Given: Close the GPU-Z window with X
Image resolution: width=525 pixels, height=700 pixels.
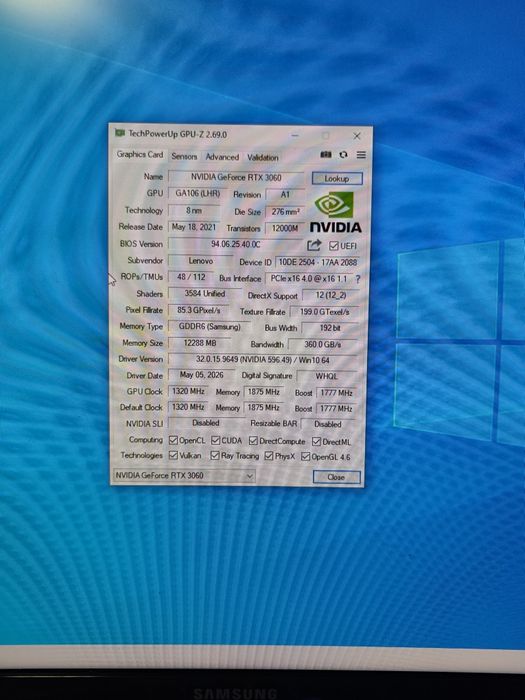Looking at the screenshot, I should (357, 136).
